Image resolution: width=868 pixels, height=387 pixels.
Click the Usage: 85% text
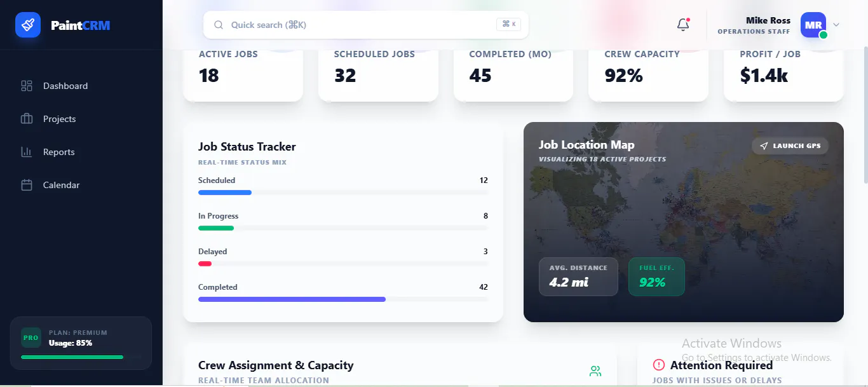tap(71, 343)
